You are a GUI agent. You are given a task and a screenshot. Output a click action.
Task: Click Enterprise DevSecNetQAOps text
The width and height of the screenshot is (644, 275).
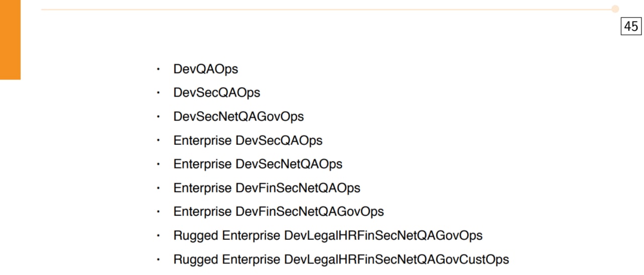click(x=258, y=164)
